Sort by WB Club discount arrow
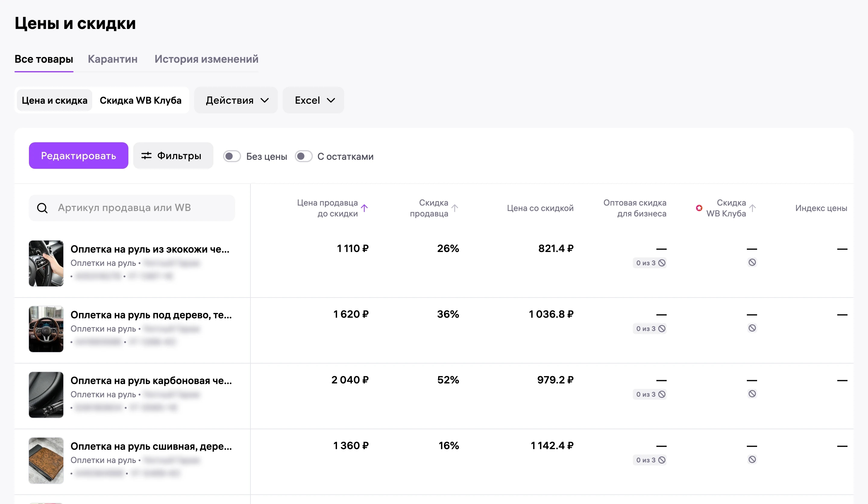Viewport: 868px width, 504px height. (x=752, y=208)
